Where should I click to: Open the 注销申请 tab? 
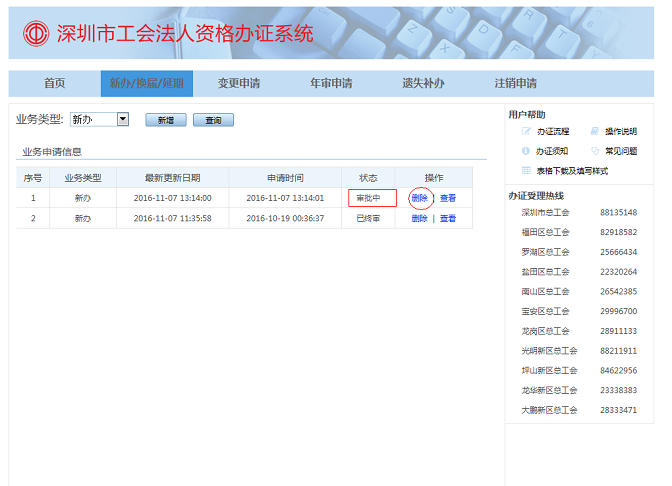[516, 83]
